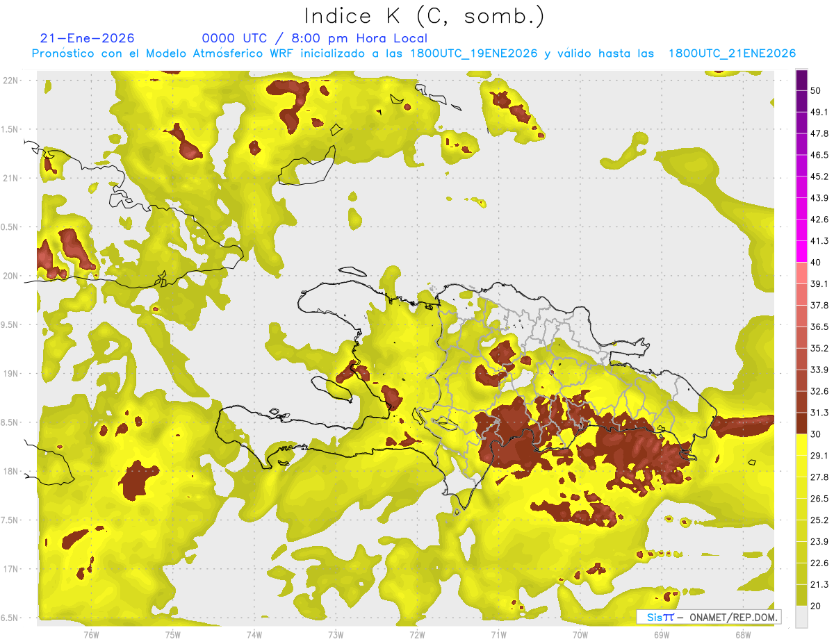Click the valid-until stamp '1800UTC_21ENE2026'
Viewport: 834px width, 644px height.
tap(732, 53)
